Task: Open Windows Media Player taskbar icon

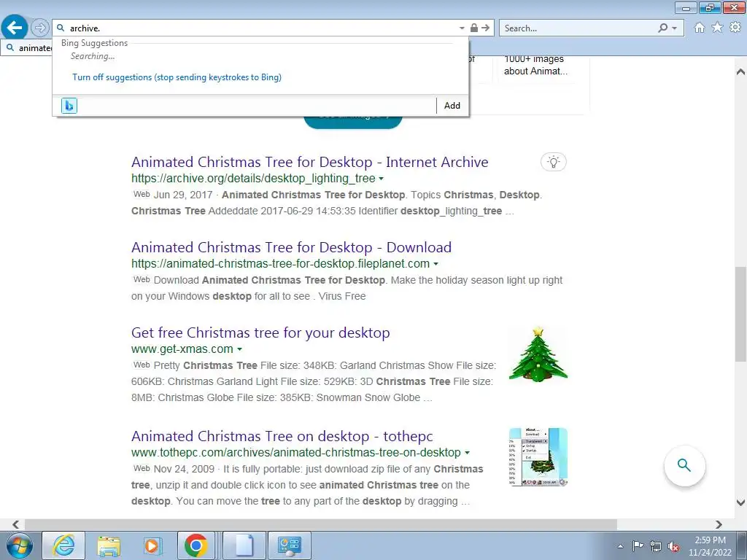Action: (x=152, y=545)
